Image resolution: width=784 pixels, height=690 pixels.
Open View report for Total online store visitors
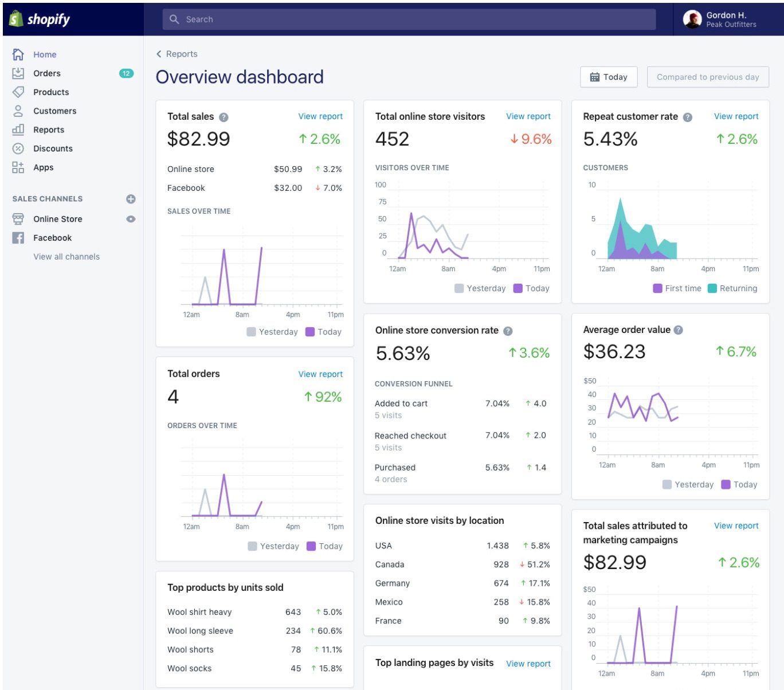(x=528, y=116)
